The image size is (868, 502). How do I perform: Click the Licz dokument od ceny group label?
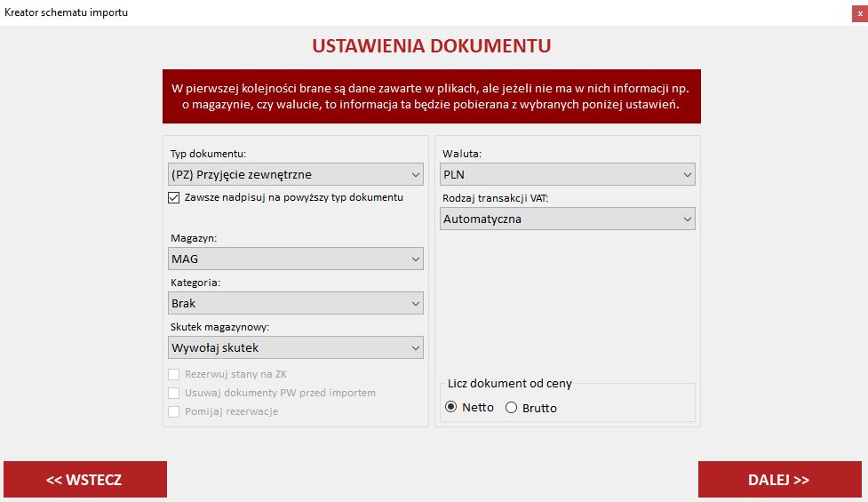(x=509, y=384)
